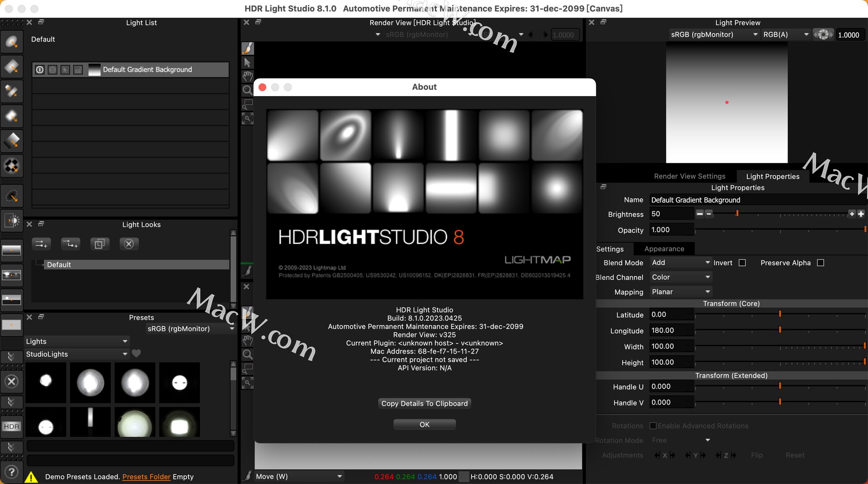Select the sun light tool in toolbar
Screen dimensions: 868x484
click(x=12, y=221)
